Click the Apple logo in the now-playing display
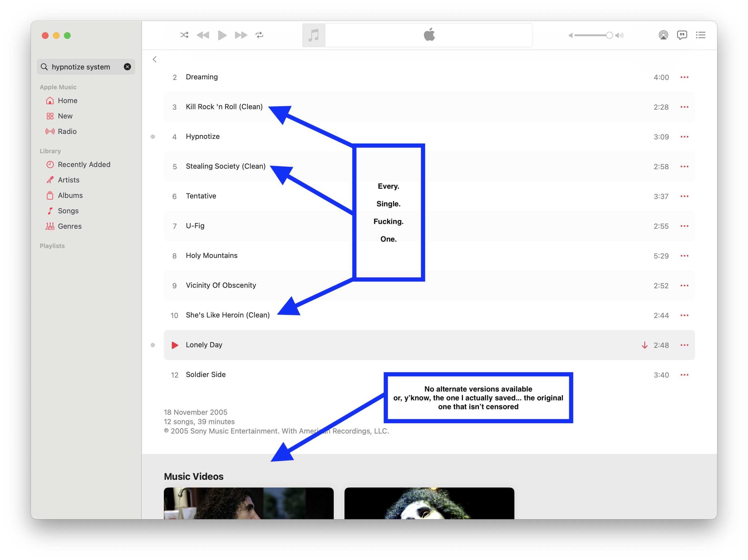748x560 pixels. click(x=429, y=34)
